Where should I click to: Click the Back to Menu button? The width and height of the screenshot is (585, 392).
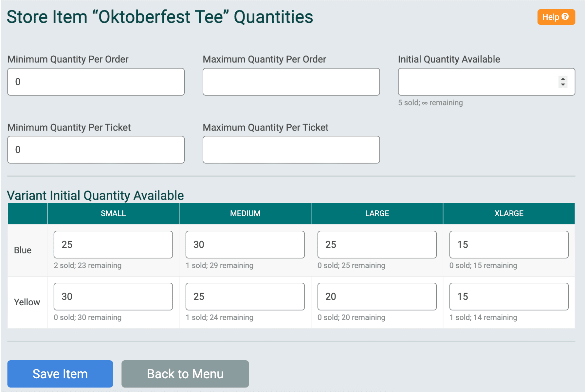[185, 373]
